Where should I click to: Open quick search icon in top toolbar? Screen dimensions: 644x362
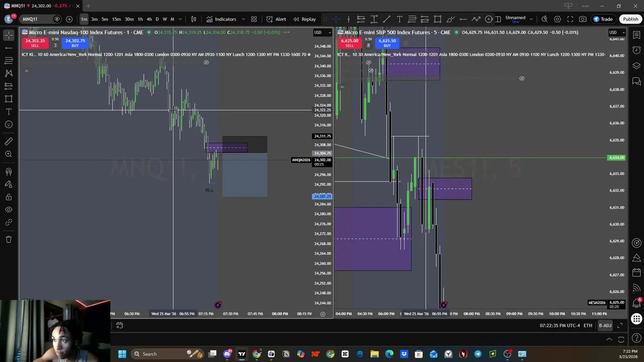pos(544,19)
